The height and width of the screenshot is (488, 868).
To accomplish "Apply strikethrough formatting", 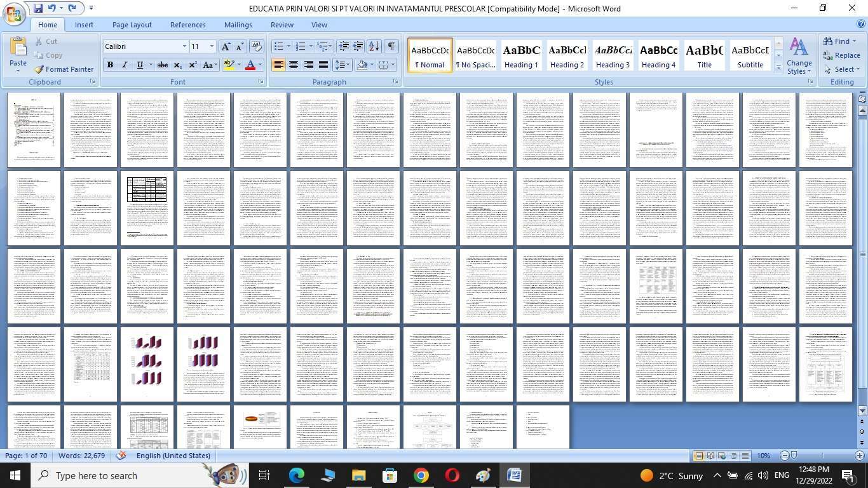I will 163,65.
